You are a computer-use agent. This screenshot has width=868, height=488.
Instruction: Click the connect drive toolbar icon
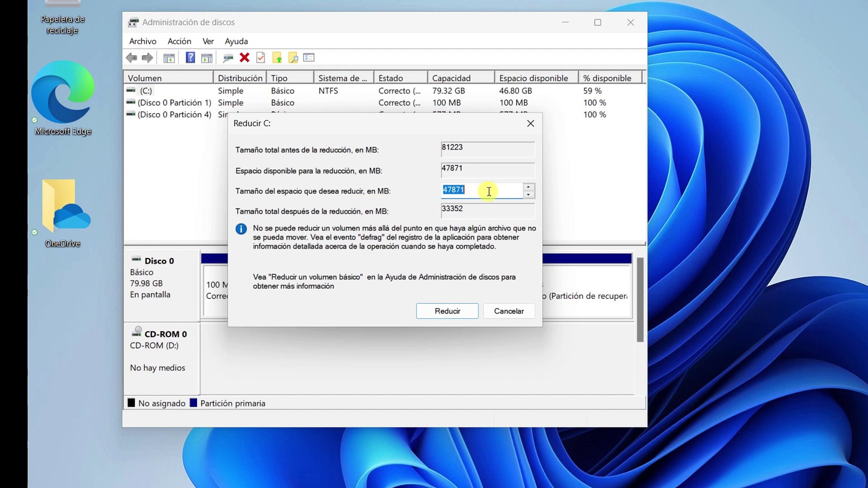click(x=228, y=58)
